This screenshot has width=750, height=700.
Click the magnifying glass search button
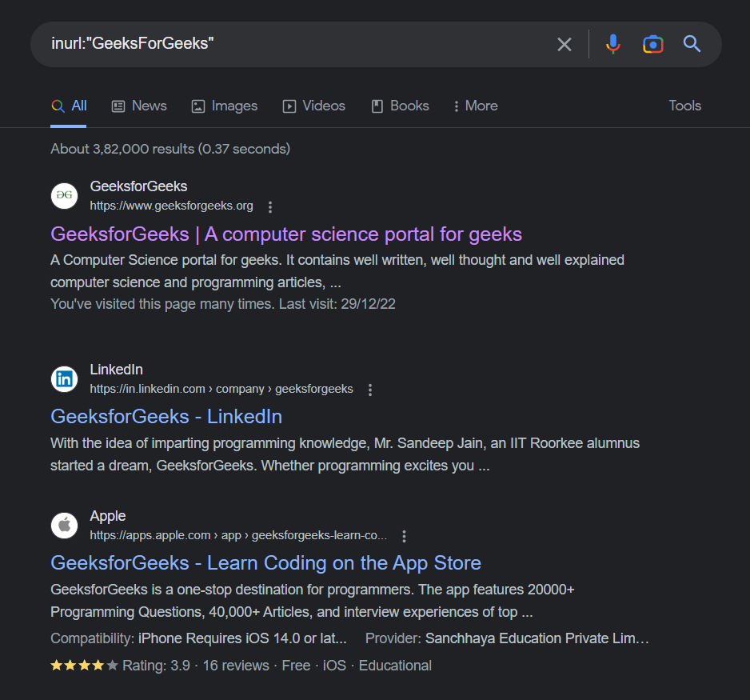click(692, 44)
